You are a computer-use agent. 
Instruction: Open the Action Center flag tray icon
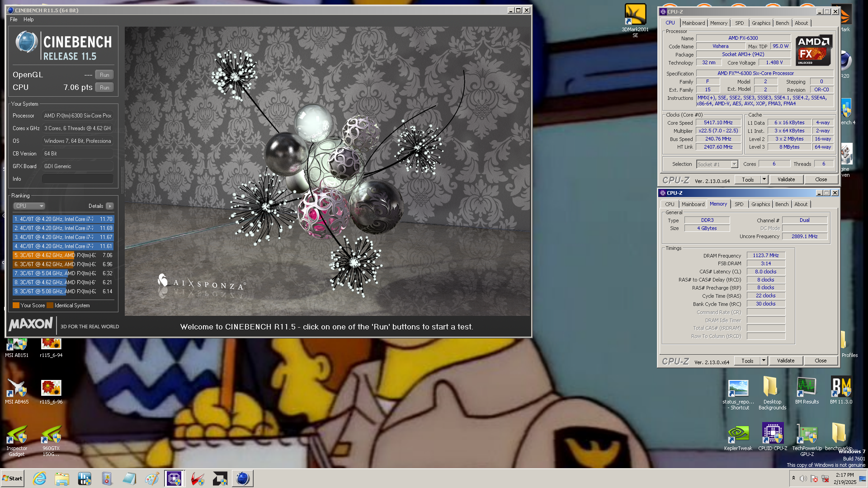coord(814,479)
